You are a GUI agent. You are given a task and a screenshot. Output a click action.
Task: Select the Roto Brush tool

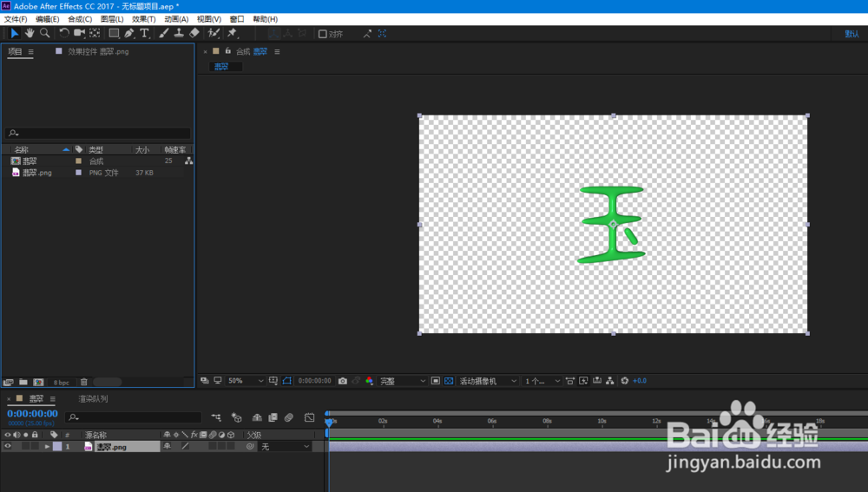pos(214,33)
